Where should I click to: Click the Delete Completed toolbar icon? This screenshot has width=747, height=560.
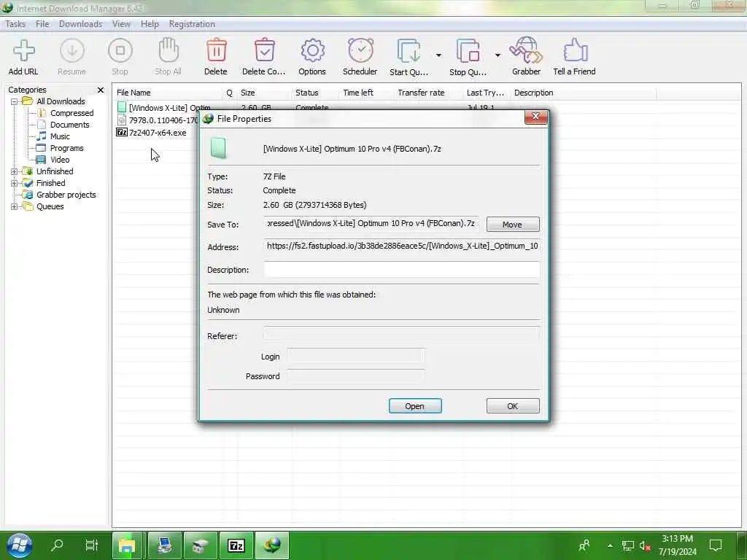pos(264,51)
